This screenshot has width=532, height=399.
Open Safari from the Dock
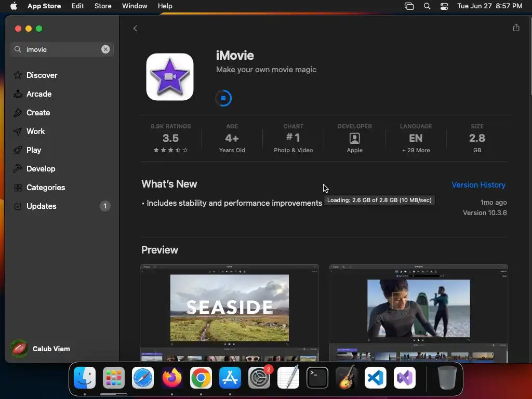click(143, 378)
